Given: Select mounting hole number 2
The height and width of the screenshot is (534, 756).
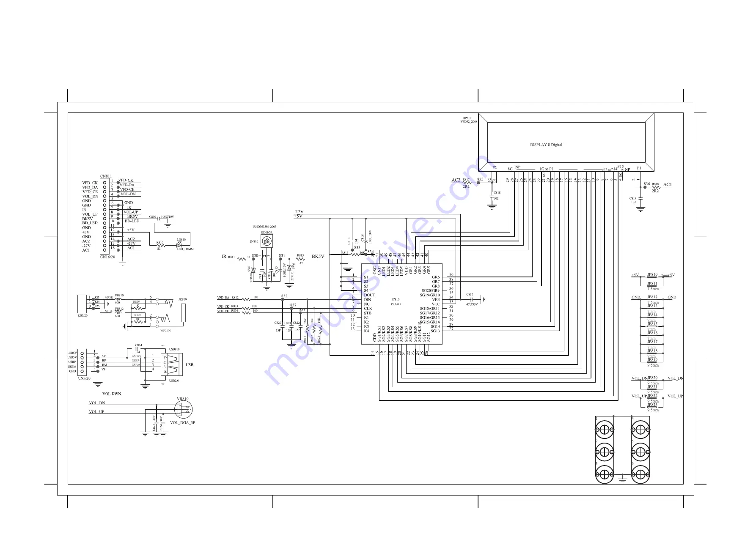Looking at the screenshot, I should click(x=604, y=452).
